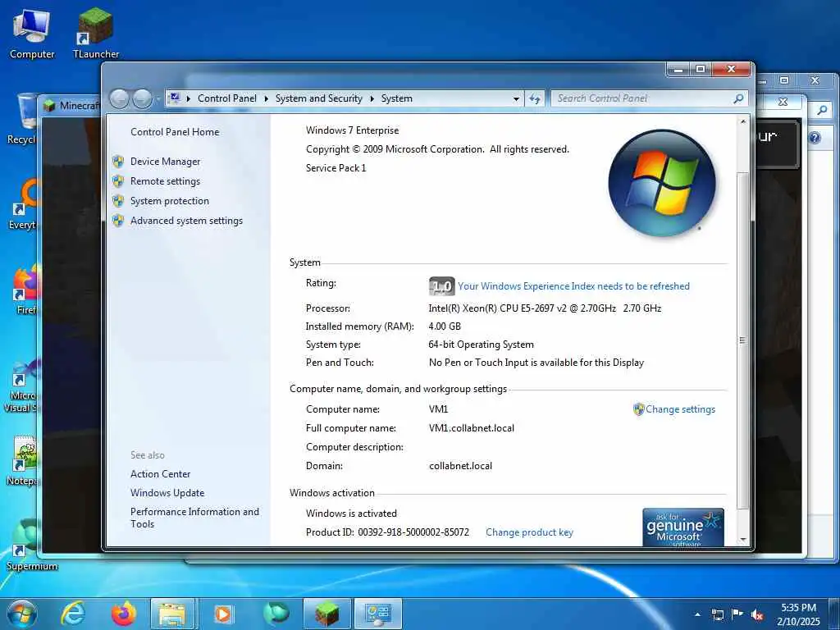Click the 1.0 rating badge

442,286
